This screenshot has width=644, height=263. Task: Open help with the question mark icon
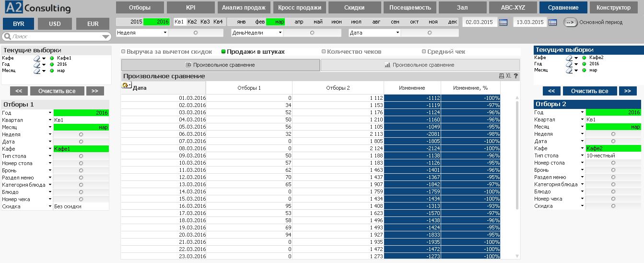[516, 76]
